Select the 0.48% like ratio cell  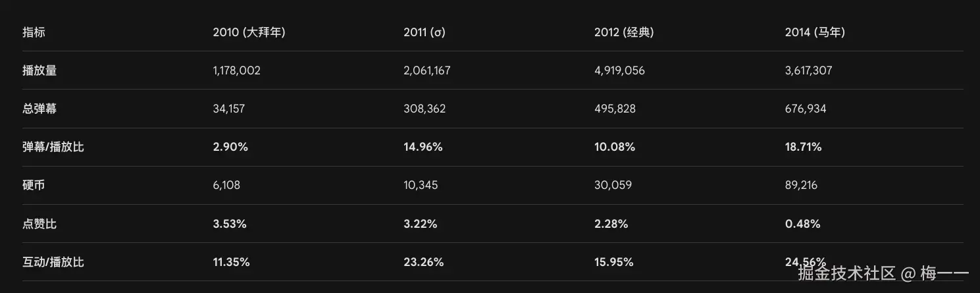803,224
